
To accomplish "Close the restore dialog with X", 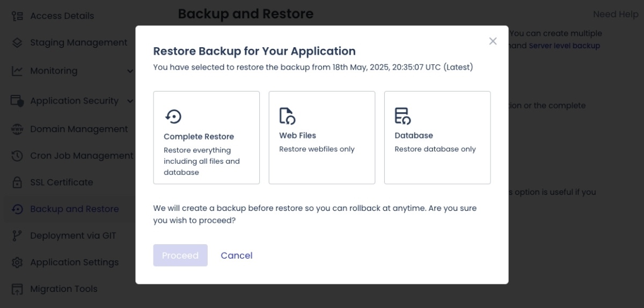I will tap(493, 41).
